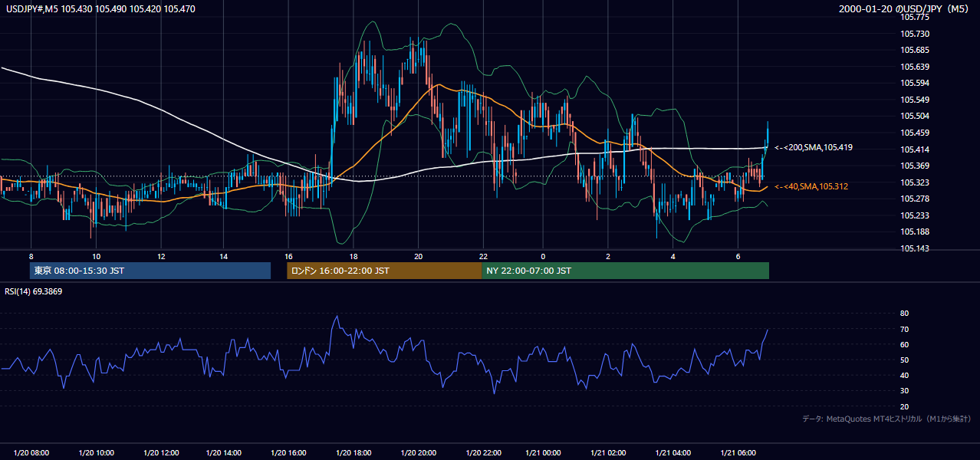980x460 pixels.
Task: Click the hour label 14 under the price chart
Action: [x=224, y=256]
